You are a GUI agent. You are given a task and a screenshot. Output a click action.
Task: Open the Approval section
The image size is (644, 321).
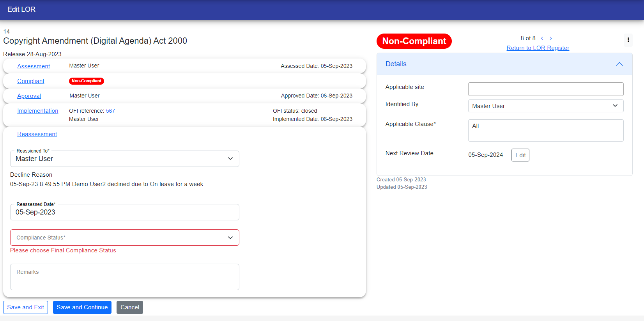[29, 96]
